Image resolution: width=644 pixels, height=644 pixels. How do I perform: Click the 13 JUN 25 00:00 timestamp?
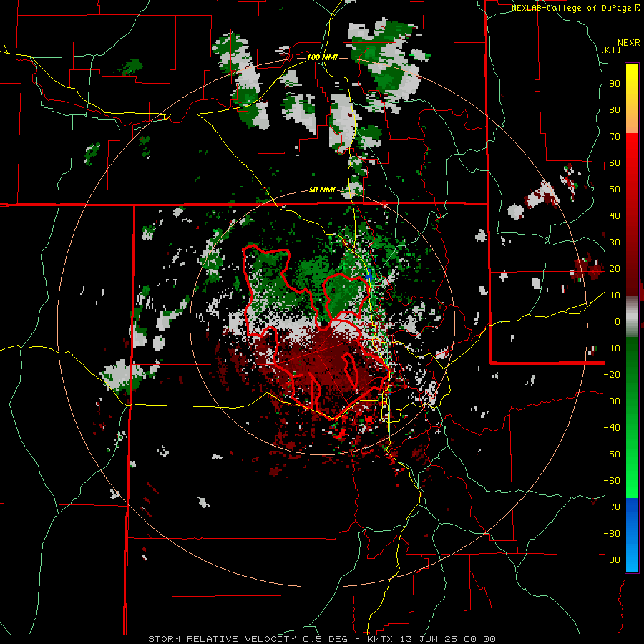pos(447,639)
